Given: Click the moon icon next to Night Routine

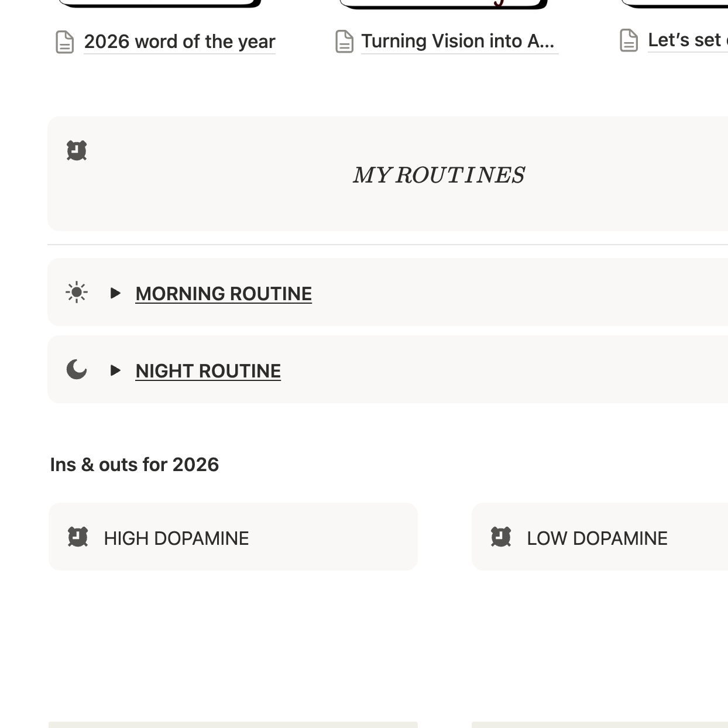Looking at the screenshot, I should tap(77, 370).
